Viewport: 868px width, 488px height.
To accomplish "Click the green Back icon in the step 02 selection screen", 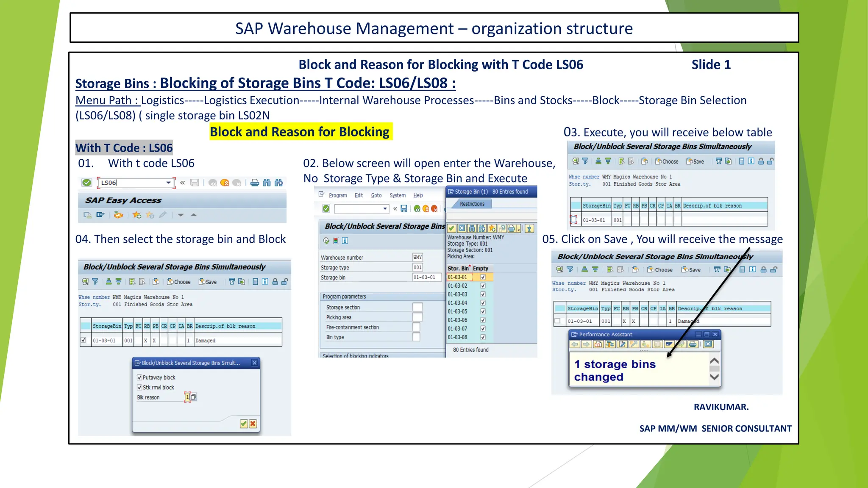I will coord(417,208).
